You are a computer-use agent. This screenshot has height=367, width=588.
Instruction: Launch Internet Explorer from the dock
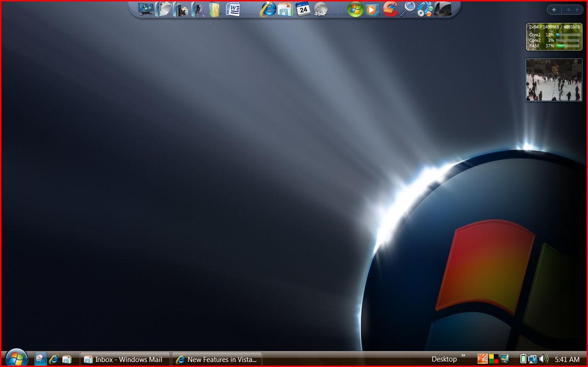click(268, 9)
